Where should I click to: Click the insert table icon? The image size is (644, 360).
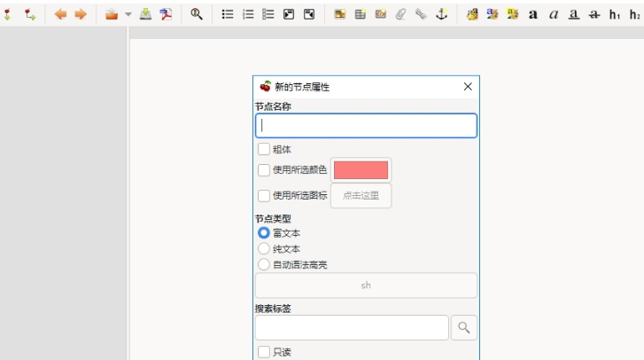click(x=361, y=14)
